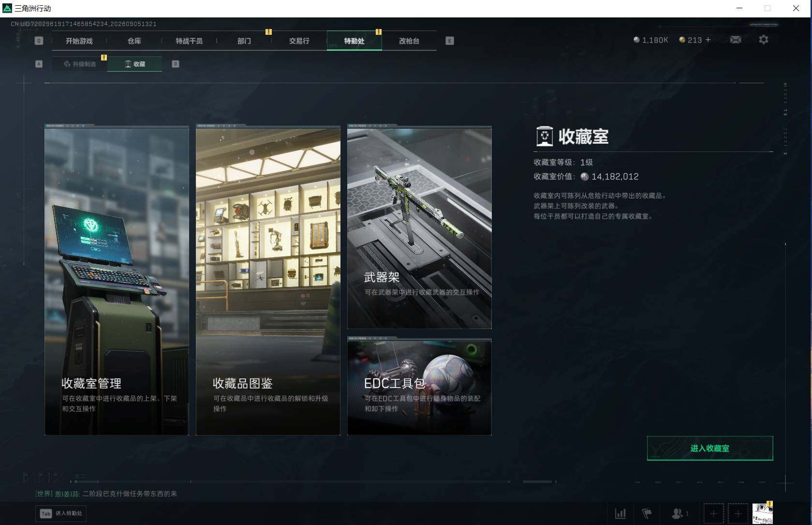Open the EDC工具包 card
Image resolution: width=812 pixels, height=525 pixels.
click(x=419, y=387)
